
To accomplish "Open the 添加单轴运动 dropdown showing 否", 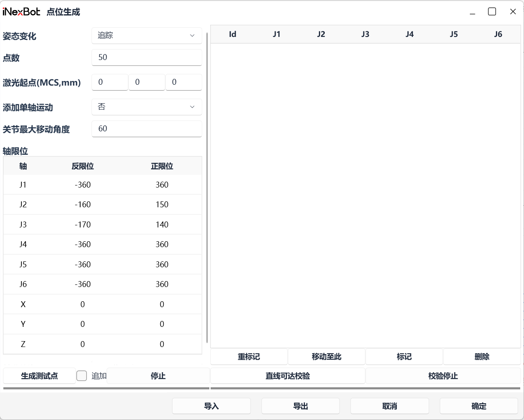I will pyautogui.click(x=146, y=107).
